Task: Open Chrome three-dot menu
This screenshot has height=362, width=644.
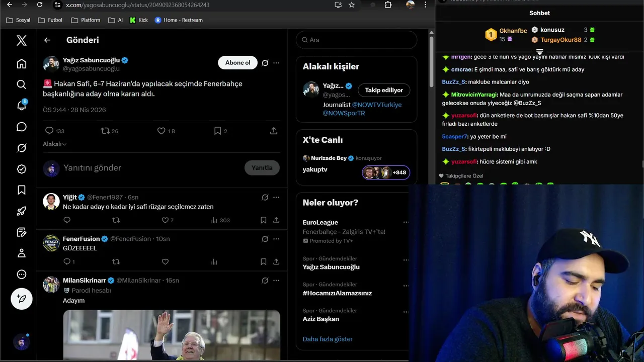Action: click(426, 5)
